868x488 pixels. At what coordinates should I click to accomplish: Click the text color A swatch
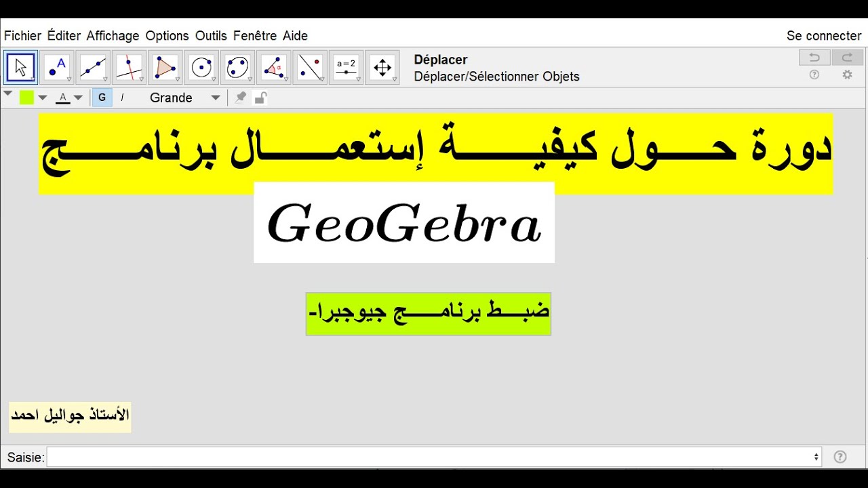63,98
